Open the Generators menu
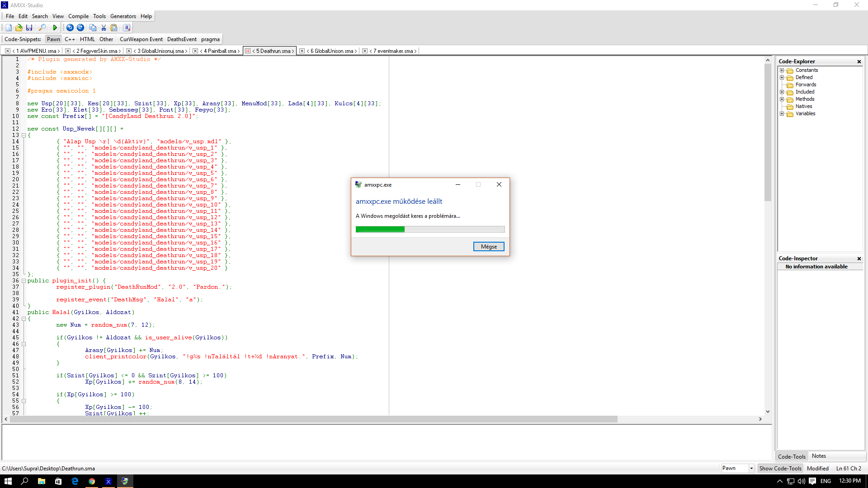 click(x=123, y=16)
